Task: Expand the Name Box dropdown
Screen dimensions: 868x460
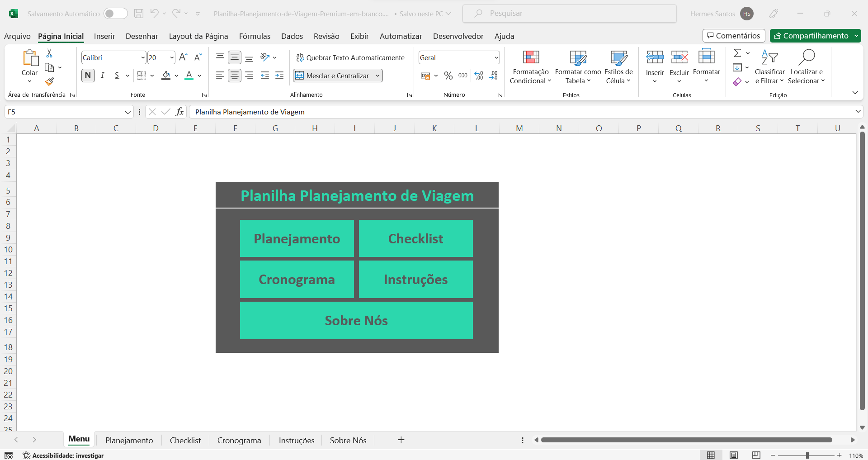Action: (x=128, y=112)
